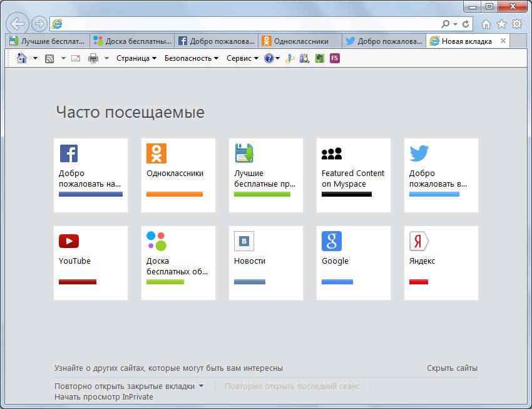The image size is (532, 409).
Task: Click the Скрыть сайты link
Action: (x=452, y=368)
